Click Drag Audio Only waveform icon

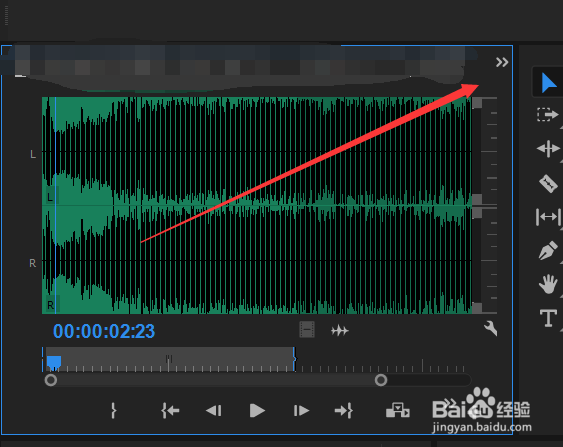(x=339, y=330)
